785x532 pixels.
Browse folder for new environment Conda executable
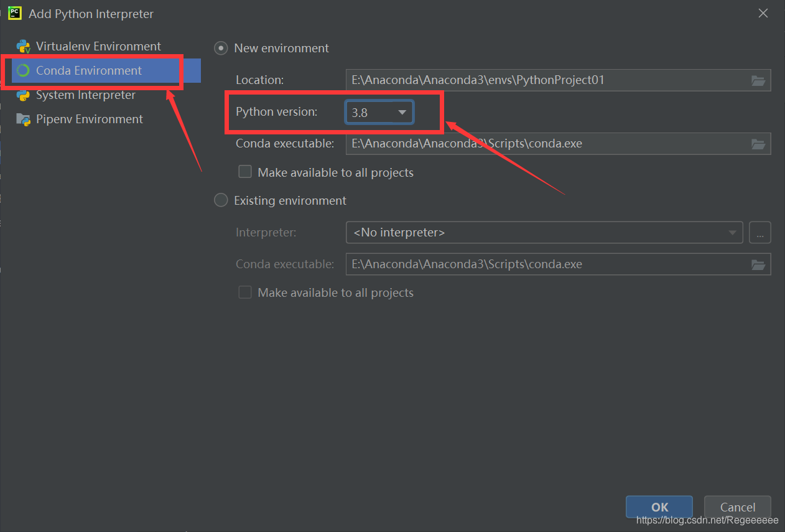[x=758, y=144]
